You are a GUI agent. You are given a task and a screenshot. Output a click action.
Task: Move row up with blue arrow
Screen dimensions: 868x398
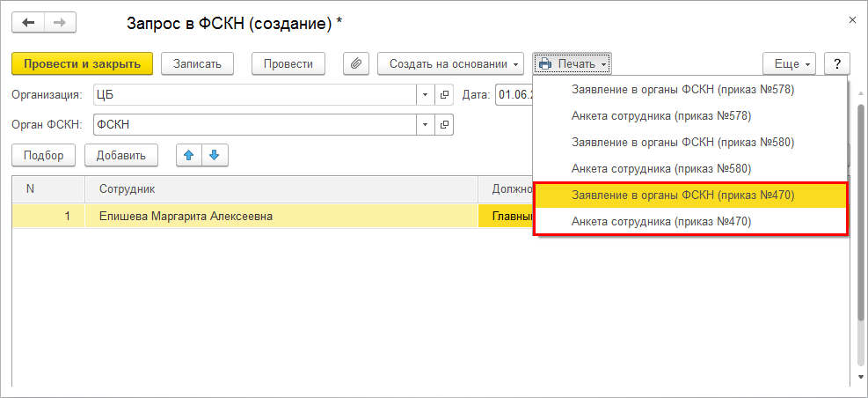click(188, 156)
